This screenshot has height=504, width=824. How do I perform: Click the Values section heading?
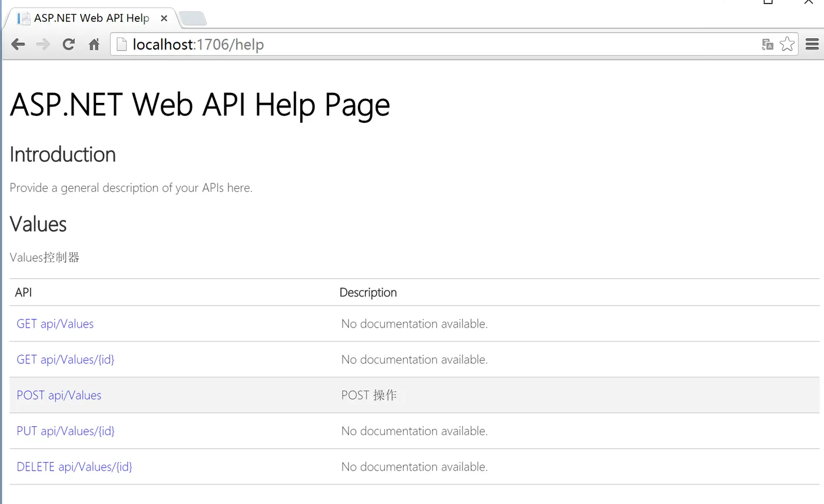pos(38,224)
